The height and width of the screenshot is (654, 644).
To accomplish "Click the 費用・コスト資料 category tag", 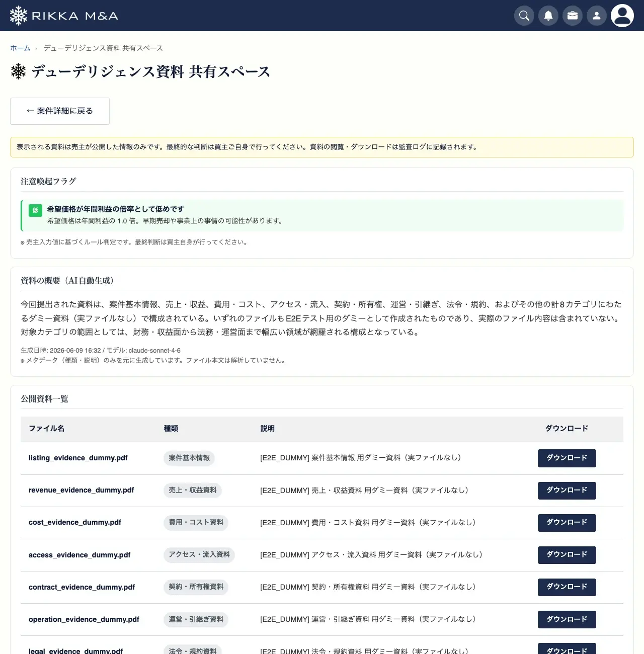I will [196, 522].
